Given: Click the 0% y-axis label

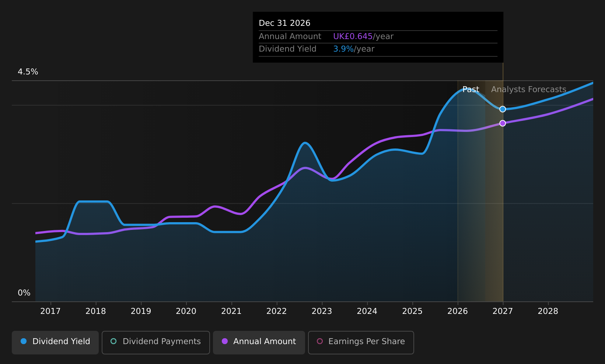Looking at the screenshot, I should pyautogui.click(x=24, y=293).
